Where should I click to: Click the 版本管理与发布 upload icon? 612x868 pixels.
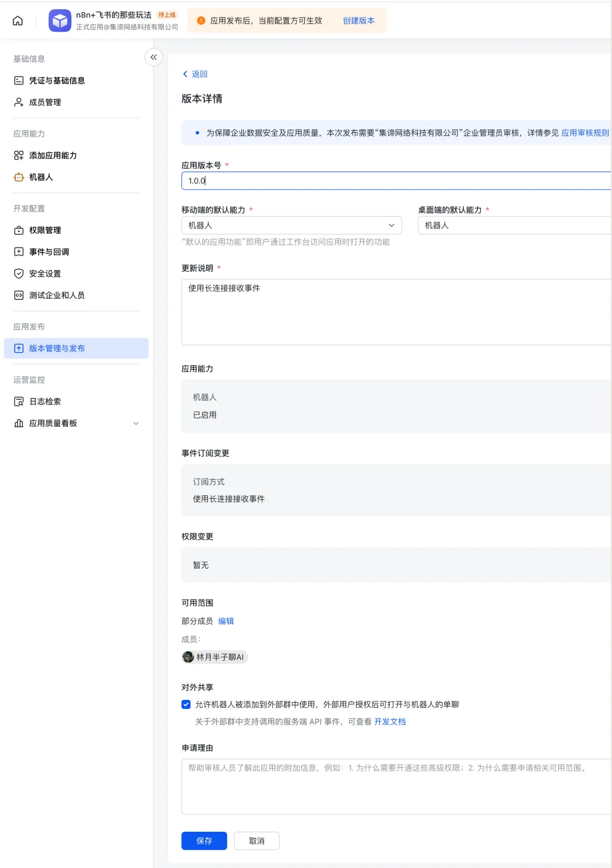(19, 348)
